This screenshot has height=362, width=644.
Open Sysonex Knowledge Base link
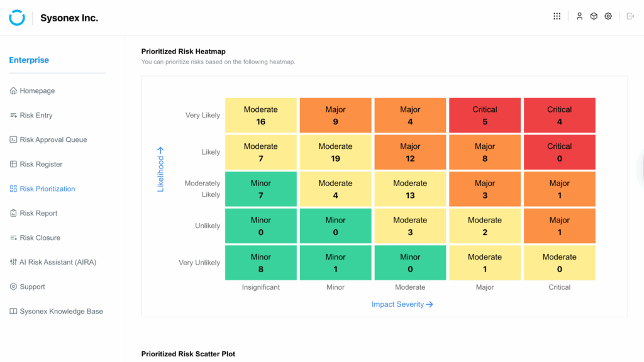[61, 311]
